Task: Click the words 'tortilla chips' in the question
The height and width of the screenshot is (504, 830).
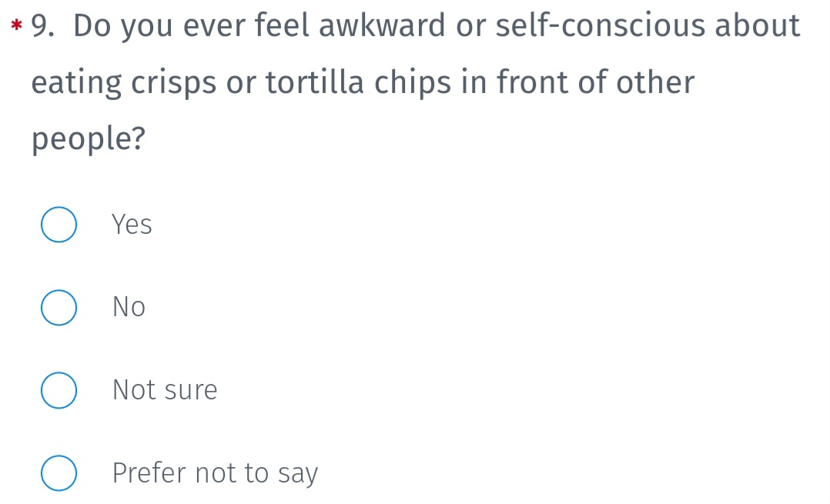Action: 357,82
